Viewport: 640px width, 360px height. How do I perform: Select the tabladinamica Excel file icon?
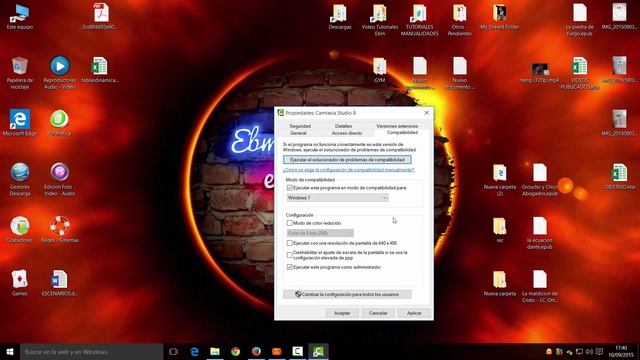point(100,69)
